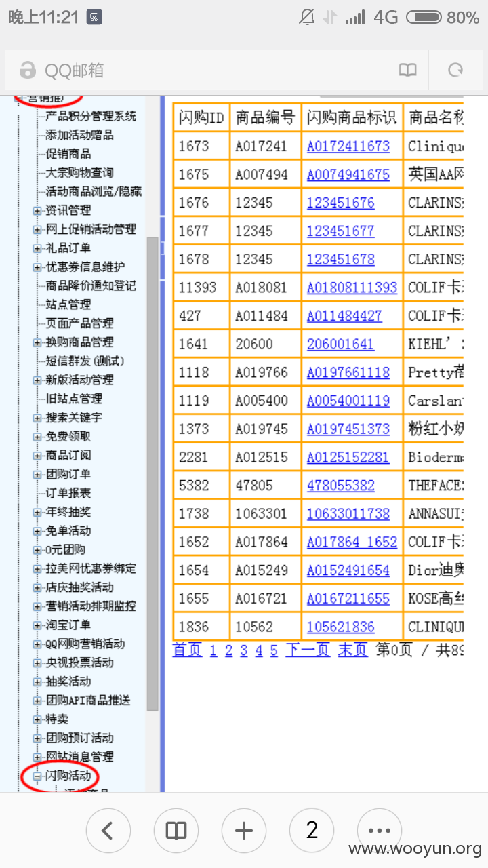Screen dimensions: 488x868
Task: Select 商品降价通知登记 in tree
Action: pyautogui.click(x=90, y=286)
